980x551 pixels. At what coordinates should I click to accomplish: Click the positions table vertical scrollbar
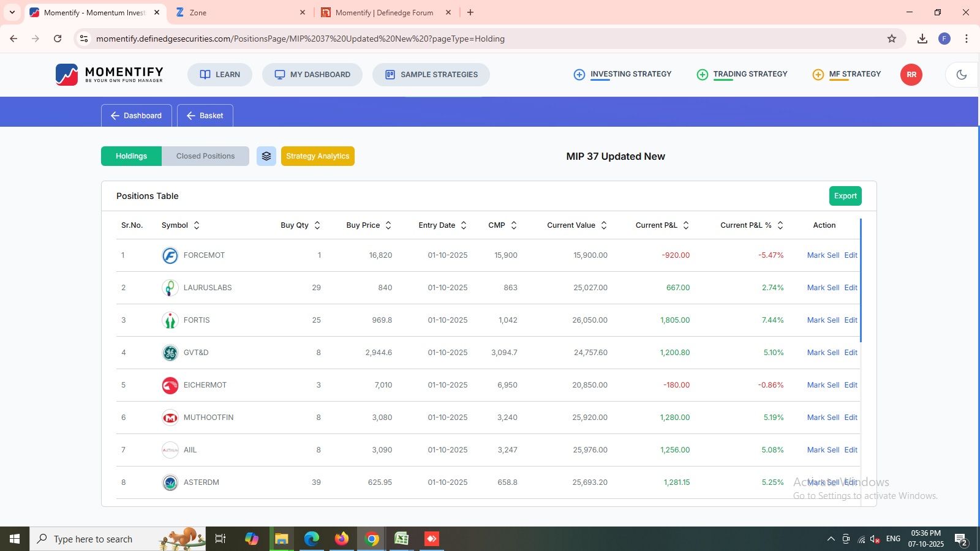coord(861,280)
